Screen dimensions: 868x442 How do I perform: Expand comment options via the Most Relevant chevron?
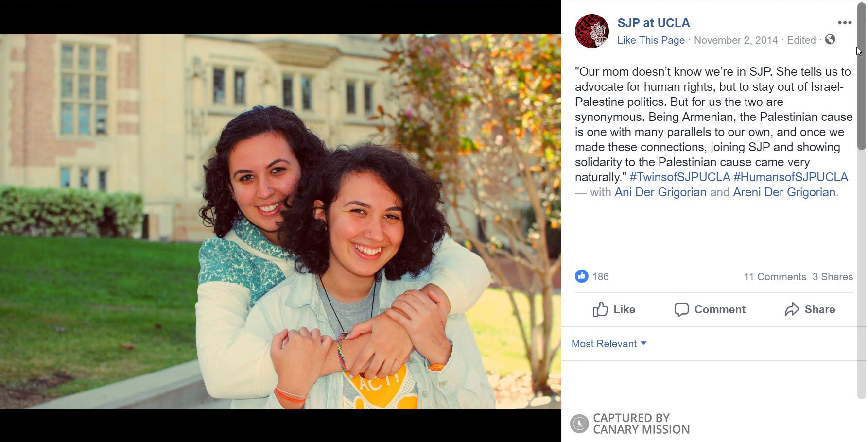pyautogui.click(x=644, y=343)
